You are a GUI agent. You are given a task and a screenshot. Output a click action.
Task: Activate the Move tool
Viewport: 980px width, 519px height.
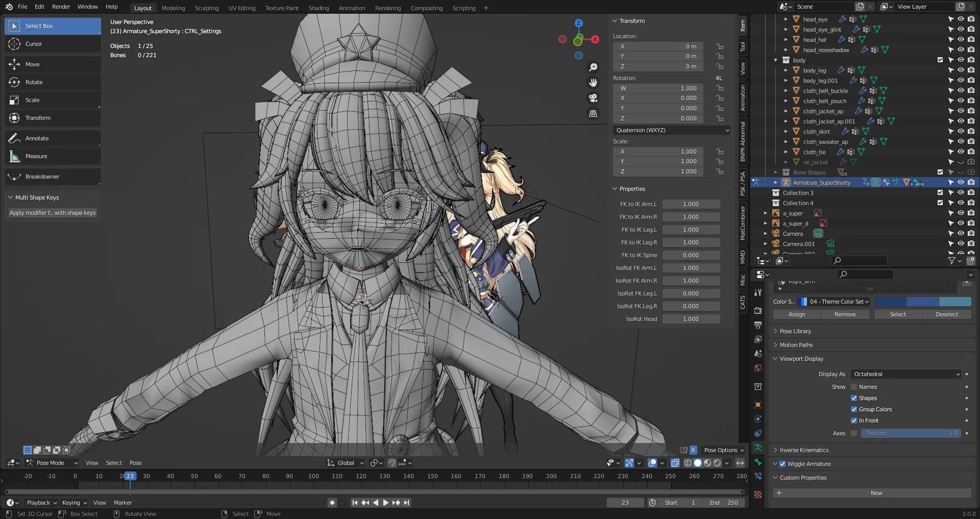(53, 64)
